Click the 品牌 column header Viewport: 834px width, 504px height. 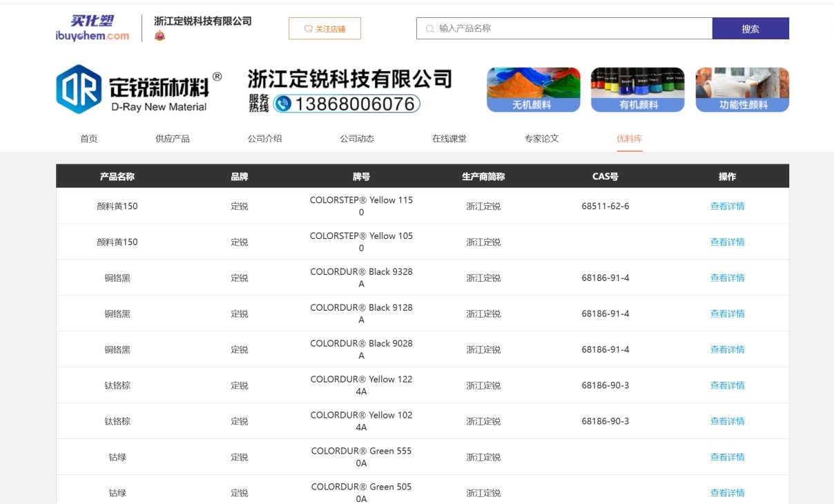pyautogui.click(x=240, y=177)
